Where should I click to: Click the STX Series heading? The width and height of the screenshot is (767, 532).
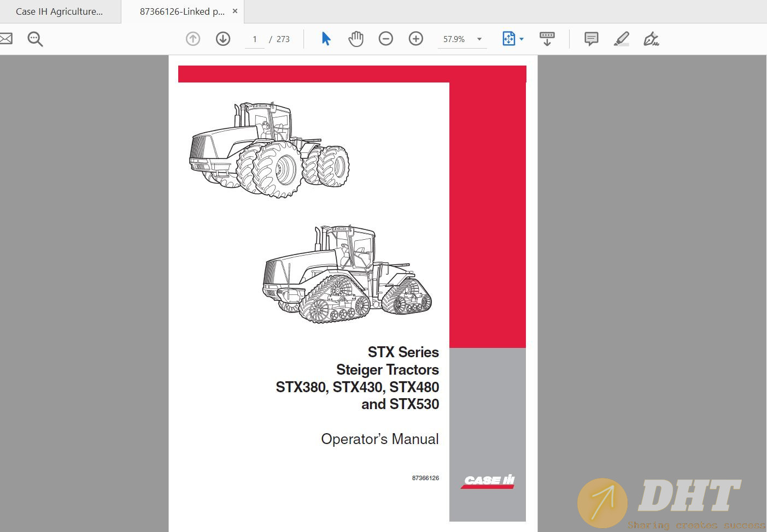coord(403,352)
